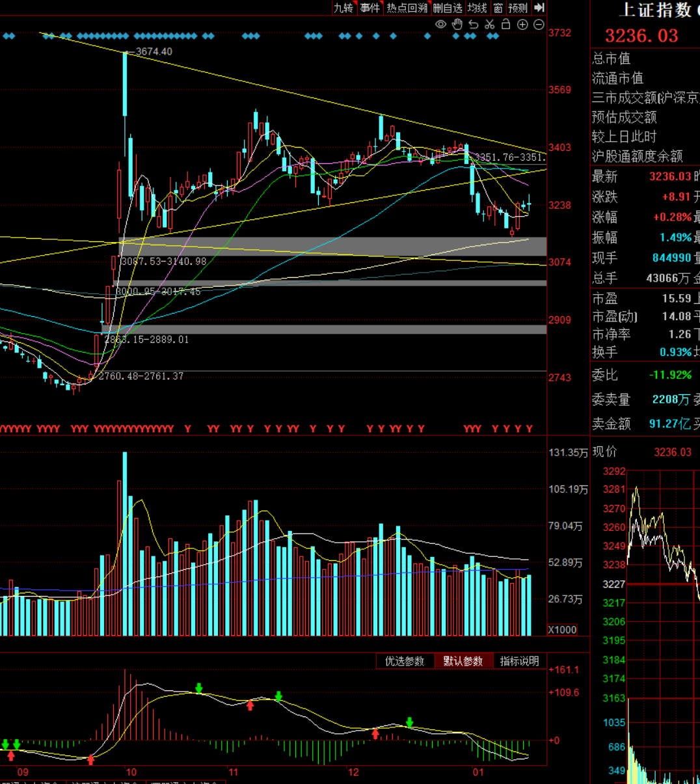700x784 pixels.
Task: Expand the 事件 events menu
Action: tap(370, 8)
